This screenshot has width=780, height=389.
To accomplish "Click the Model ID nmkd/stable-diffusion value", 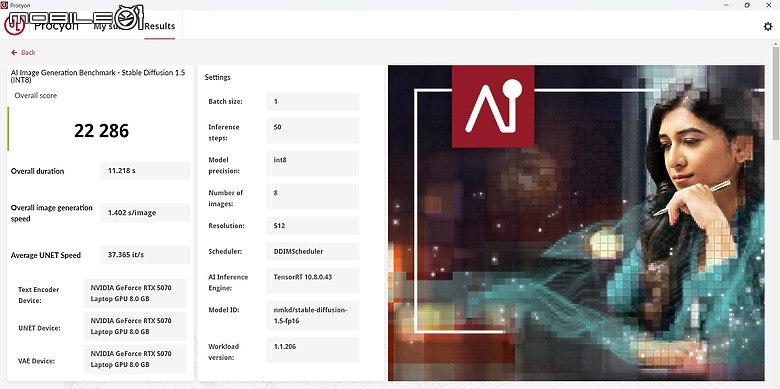I will click(312, 315).
